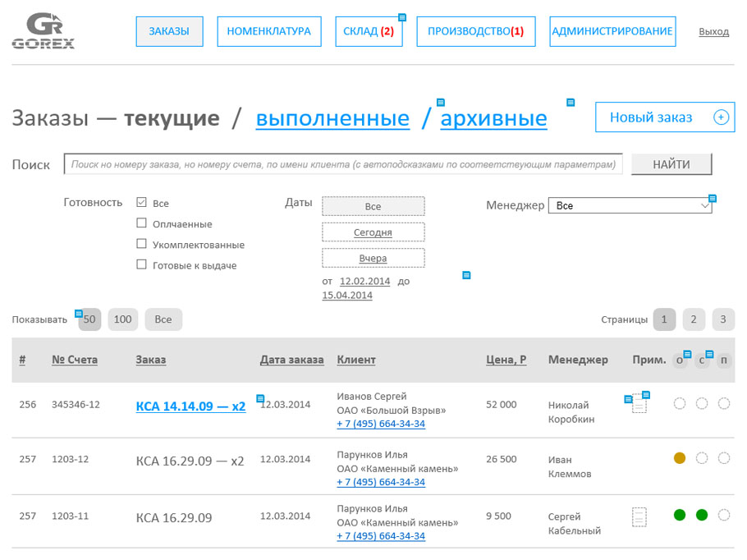Sort table by Цена, Р column

506,360
